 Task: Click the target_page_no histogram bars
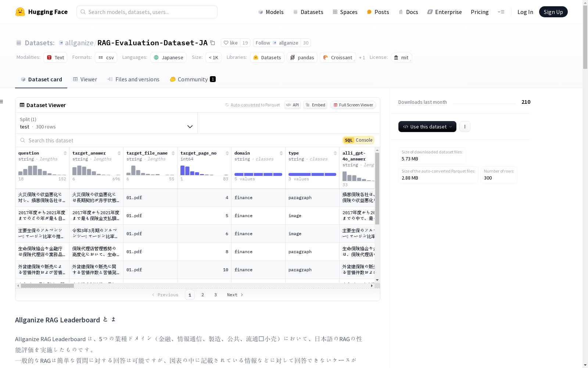(204, 170)
